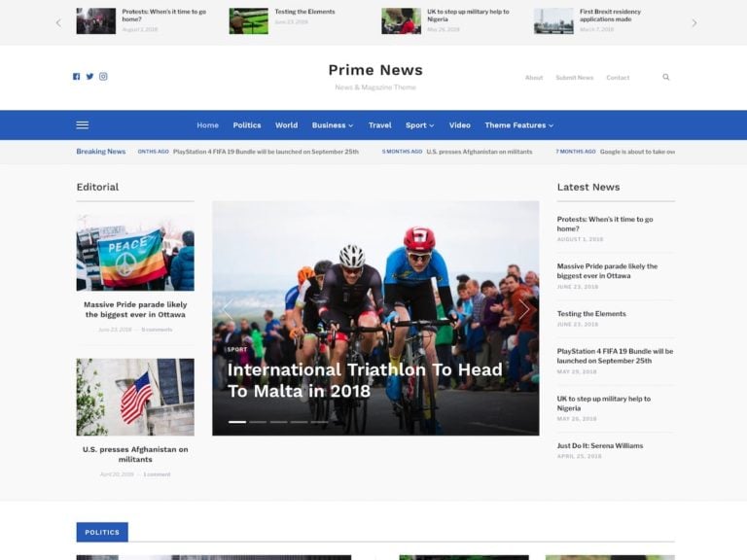Open the Politics menu item
747x560 pixels.
coord(247,125)
